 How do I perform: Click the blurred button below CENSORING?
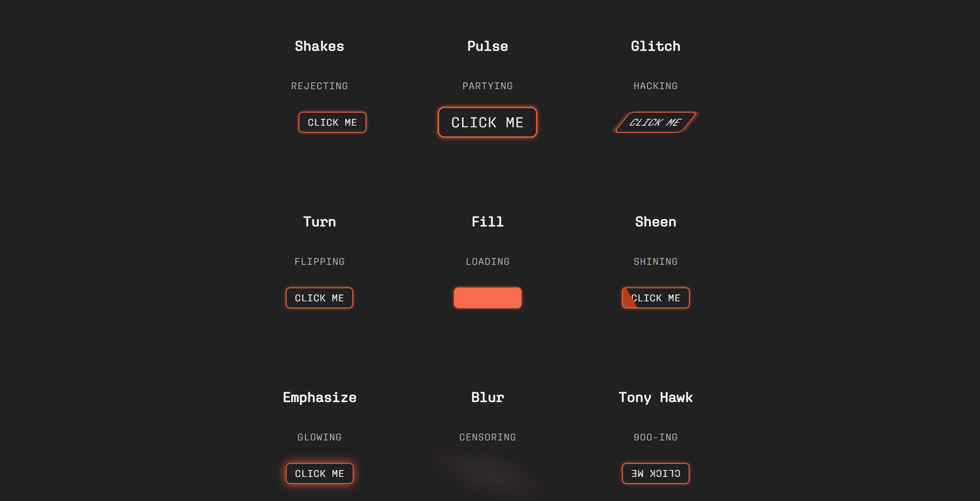tap(487, 473)
